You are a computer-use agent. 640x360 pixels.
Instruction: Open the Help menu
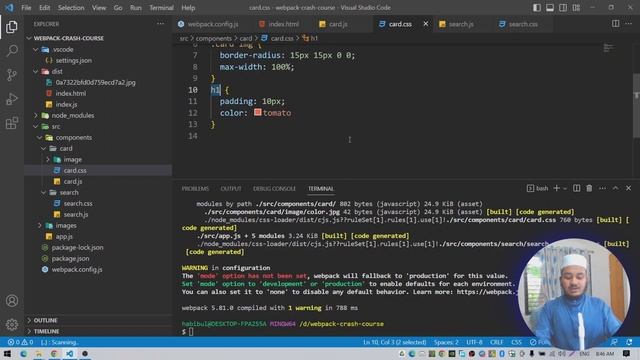[x=188, y=8]
